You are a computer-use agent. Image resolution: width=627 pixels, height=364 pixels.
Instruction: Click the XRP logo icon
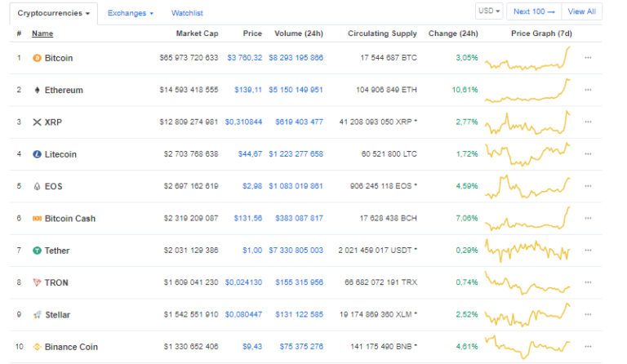click(37, 122)
